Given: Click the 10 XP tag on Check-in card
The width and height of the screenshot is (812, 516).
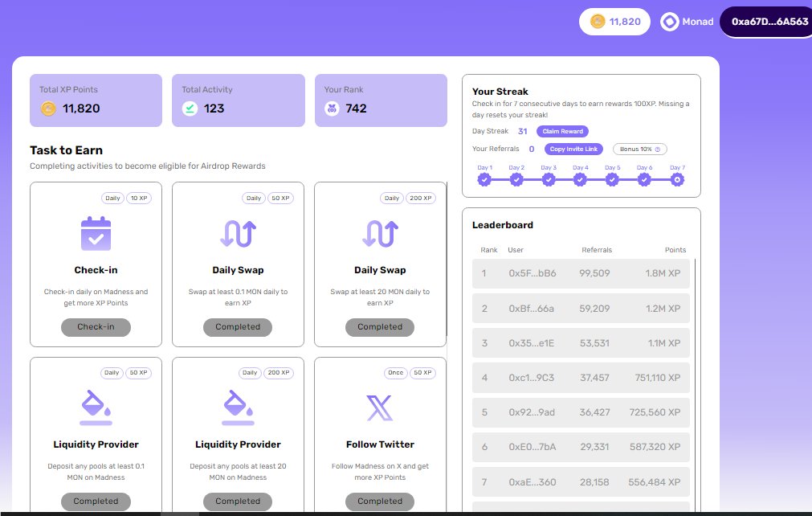Looking at the screenshot, I should pos(139,198).
